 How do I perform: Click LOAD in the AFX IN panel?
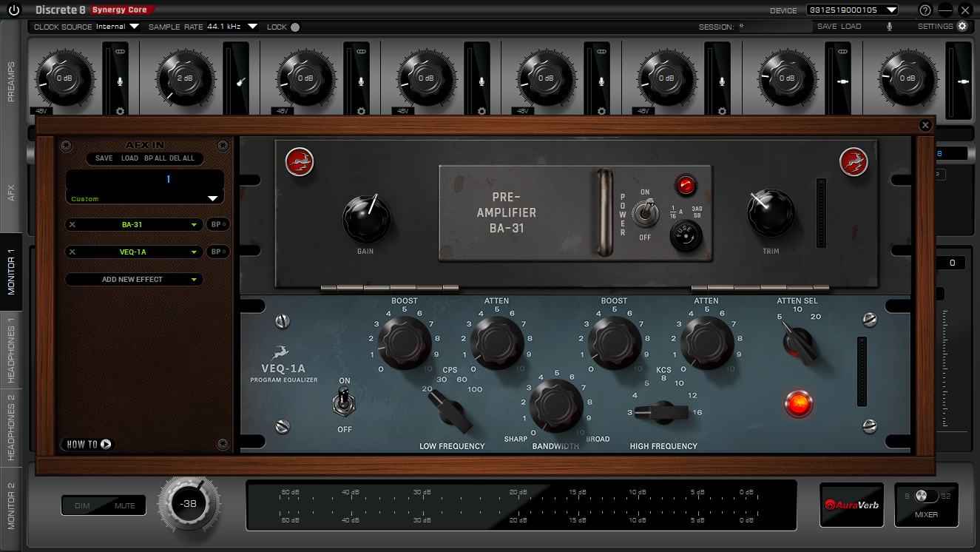tap(129, 158)
